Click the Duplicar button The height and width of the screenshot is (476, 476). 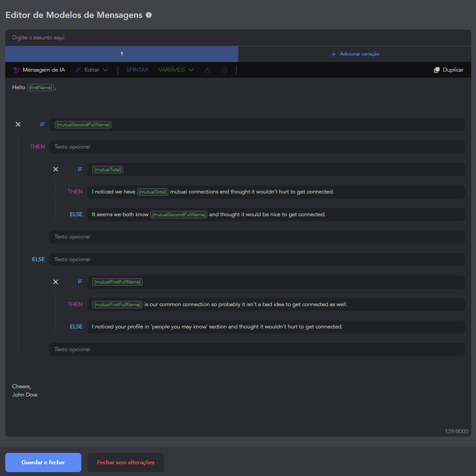(x=448, y=70)
